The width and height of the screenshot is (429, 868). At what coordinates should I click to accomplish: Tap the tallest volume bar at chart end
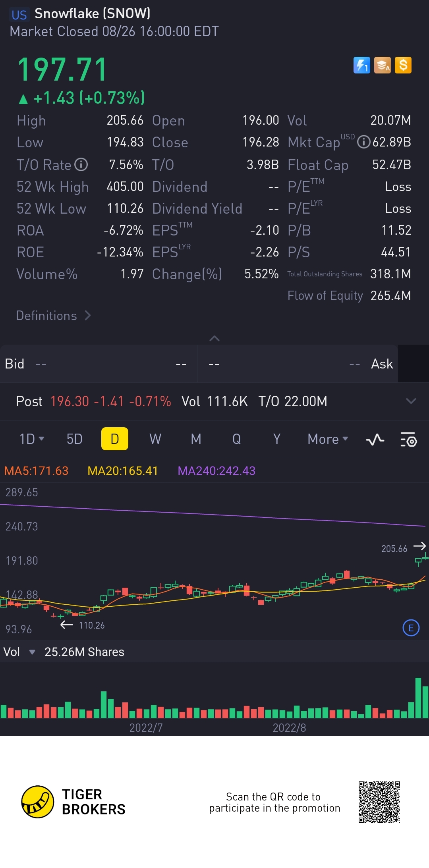418,698
